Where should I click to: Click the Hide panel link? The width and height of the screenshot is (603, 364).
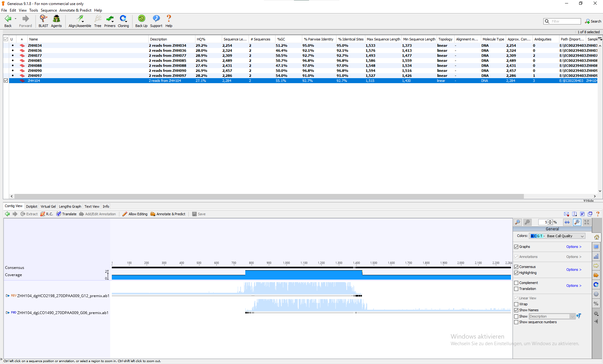click(x=589, y=201)
